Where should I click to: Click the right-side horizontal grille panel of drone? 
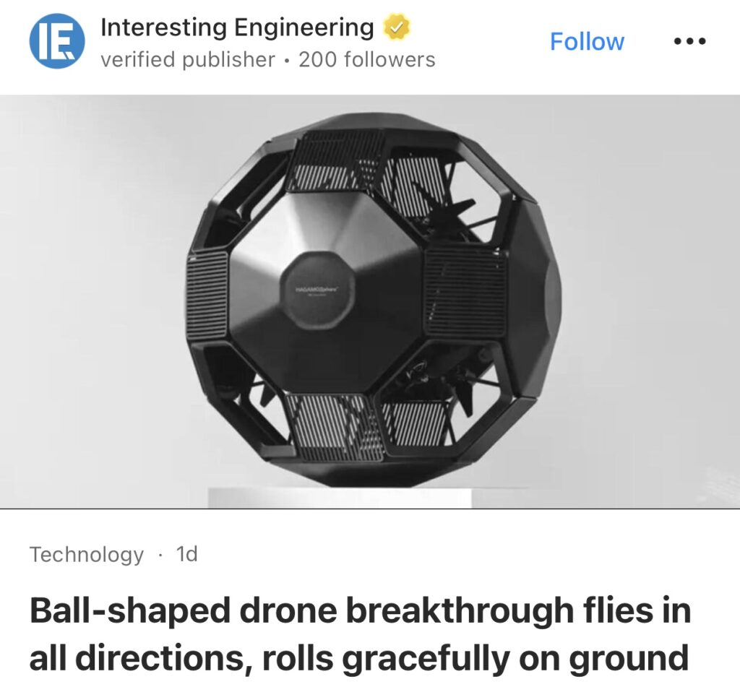465,292
